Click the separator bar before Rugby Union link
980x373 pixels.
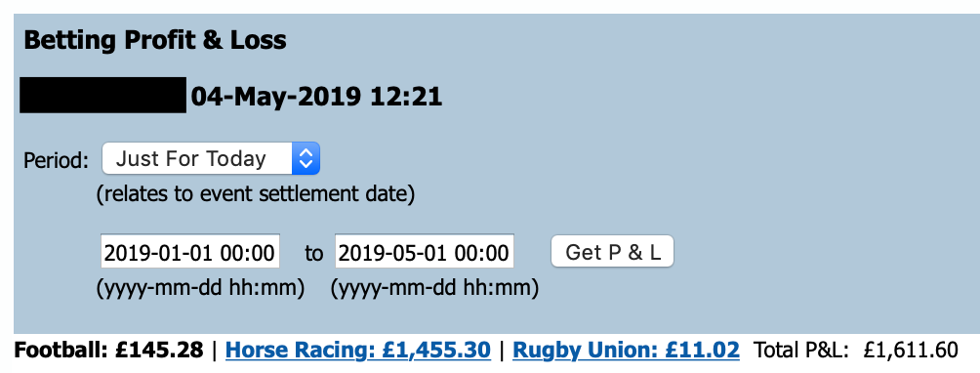pyautogui.click(x=502, y=350)
